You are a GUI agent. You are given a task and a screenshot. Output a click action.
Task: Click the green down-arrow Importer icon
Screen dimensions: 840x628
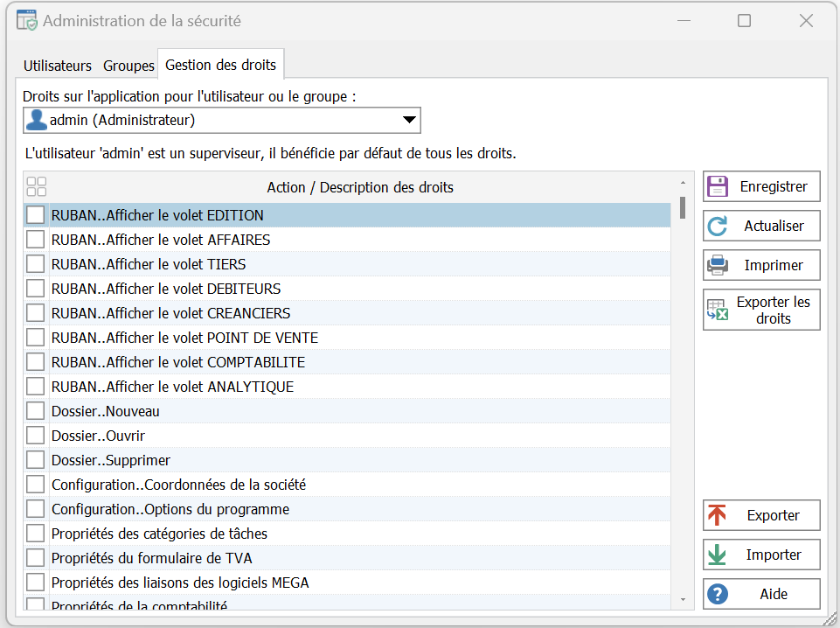coord(718,555)
